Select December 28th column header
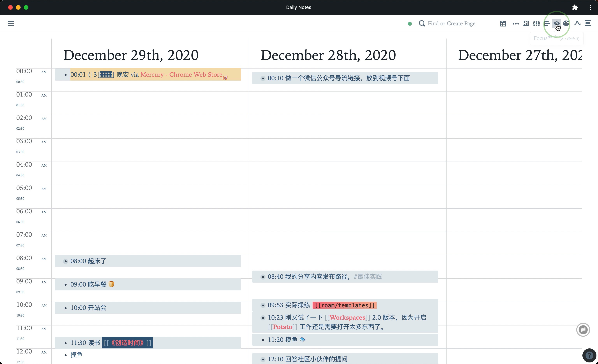This screenshot has height=364, width=598. pos(328,55)
